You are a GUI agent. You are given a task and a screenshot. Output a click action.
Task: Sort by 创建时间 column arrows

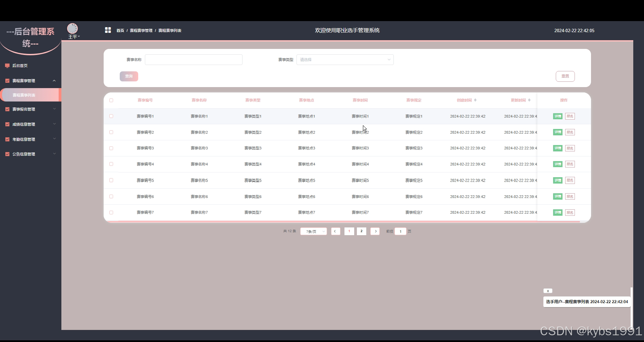click(475, 100)
